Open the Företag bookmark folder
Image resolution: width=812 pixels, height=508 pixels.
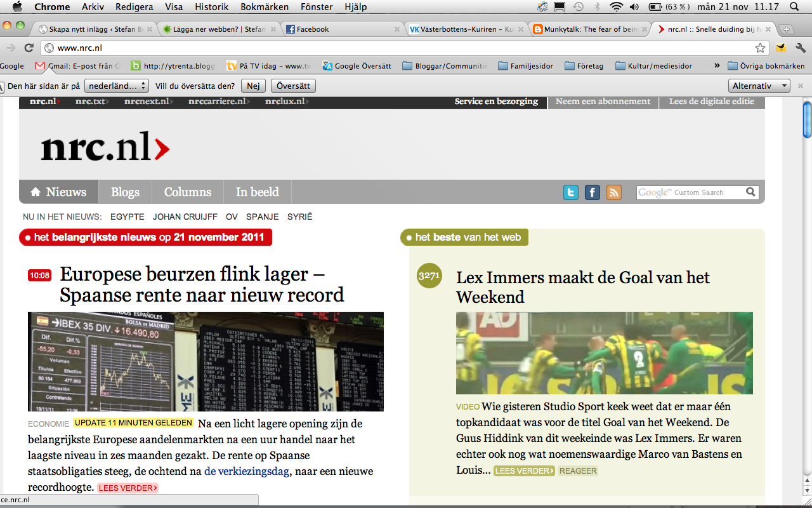coord(584,66)
